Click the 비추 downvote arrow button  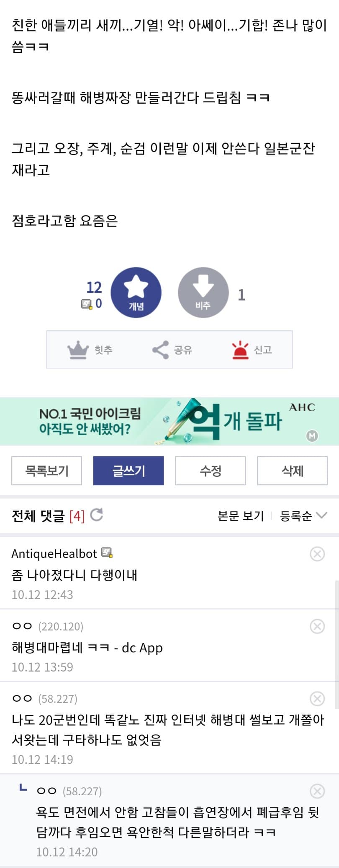pos(203,292)
